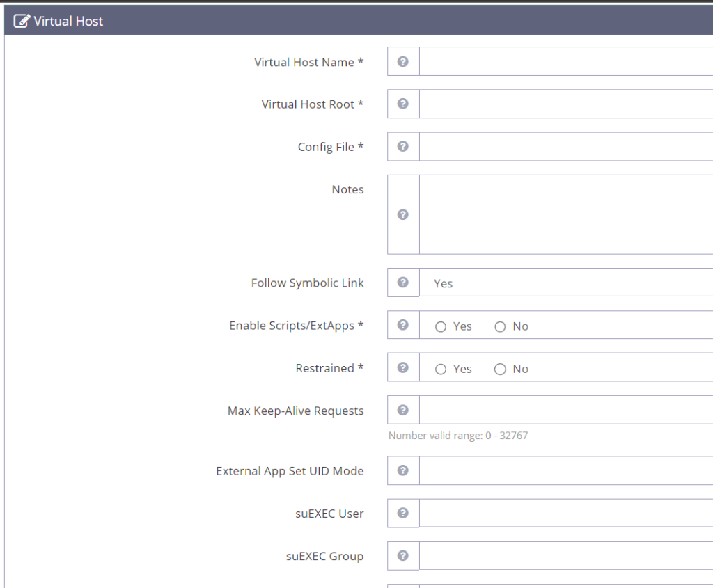The height and width of the screenshot is (588, 713).
Task: Select No for Restrained
Action: click(x=500, y=369)
